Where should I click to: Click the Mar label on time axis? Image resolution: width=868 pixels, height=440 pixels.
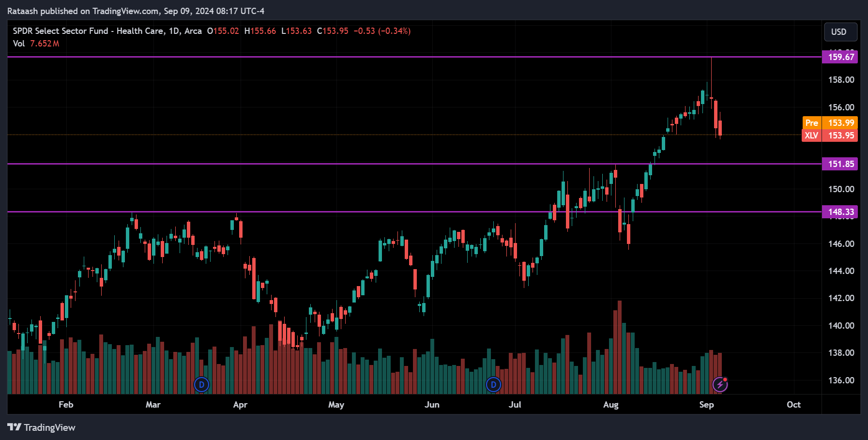153,405
